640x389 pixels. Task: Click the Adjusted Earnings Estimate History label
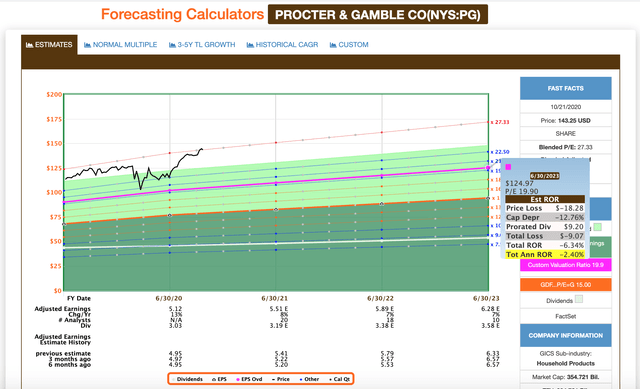coord(62,340)
